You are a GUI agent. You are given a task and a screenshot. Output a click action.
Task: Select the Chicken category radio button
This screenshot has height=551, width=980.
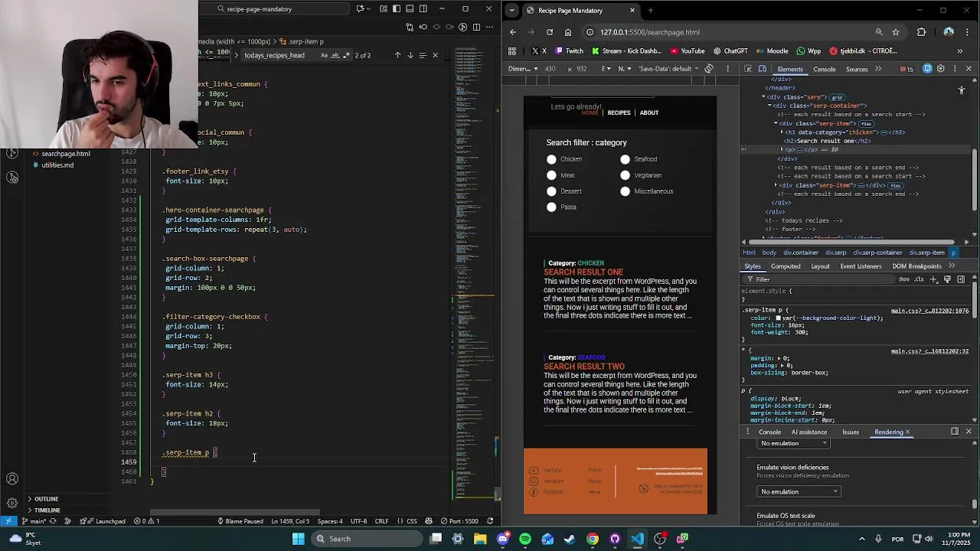551,159
